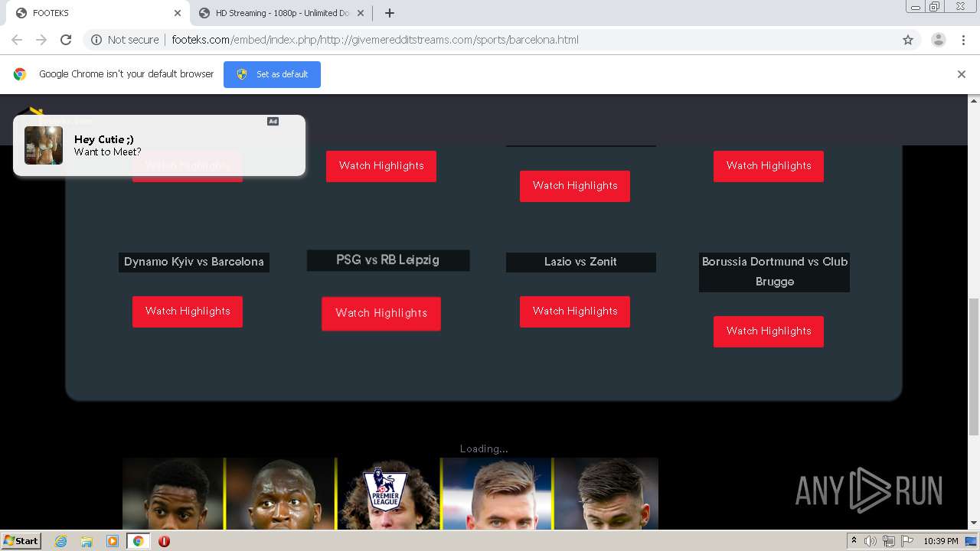Watch highlights for Lazio vs Zenit
This screenshot has width=980, height=551.
575,311
